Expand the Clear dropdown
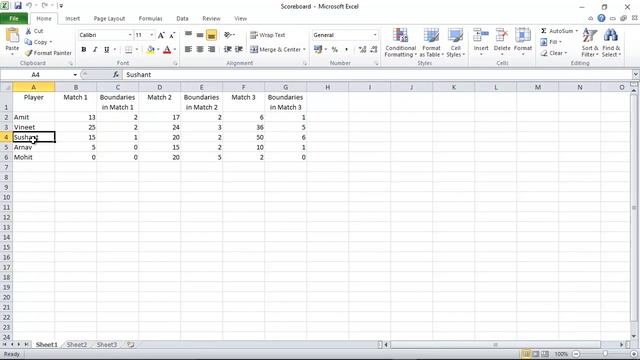640x360 pixels. click(x=566, y=53)
